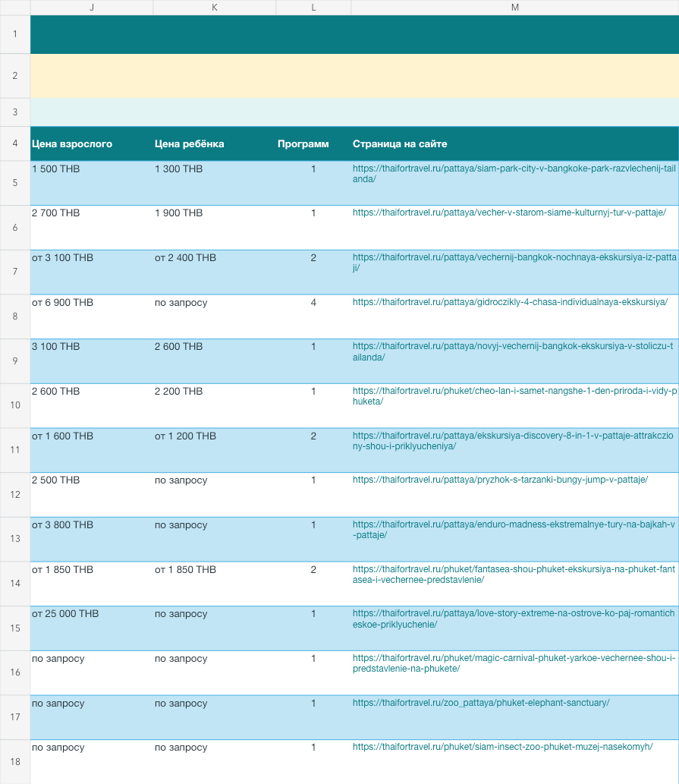
Task: Select cell '2 600 THB' in row 10
Action: [x=92, y=405]
